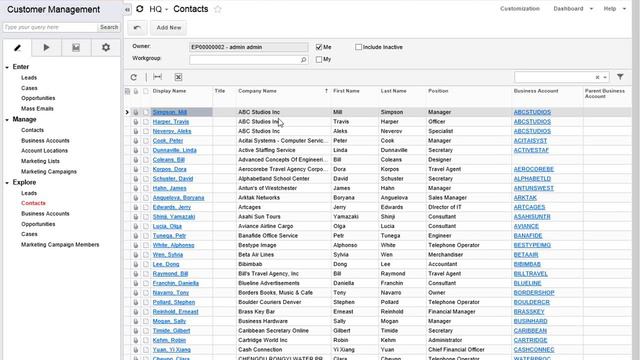This screenshot has width=640, height=360.
Task: Sort by the Position column header
Action: click(x=438, y=91)
